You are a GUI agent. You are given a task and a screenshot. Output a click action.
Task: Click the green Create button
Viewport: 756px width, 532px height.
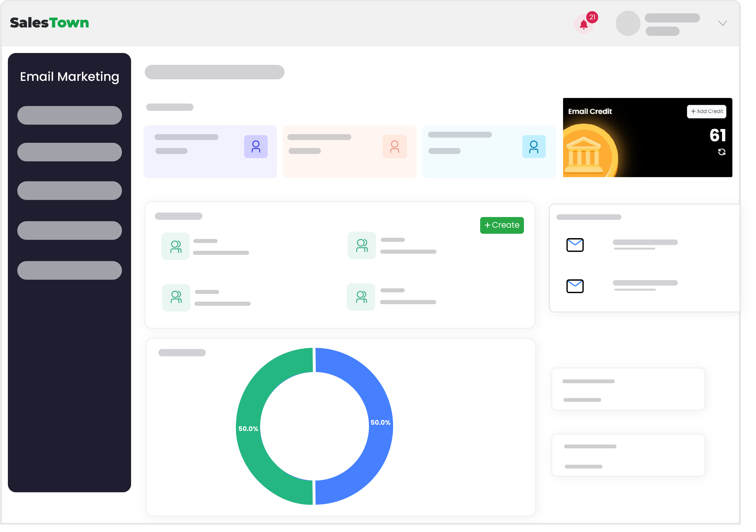[x=502, y=225]
